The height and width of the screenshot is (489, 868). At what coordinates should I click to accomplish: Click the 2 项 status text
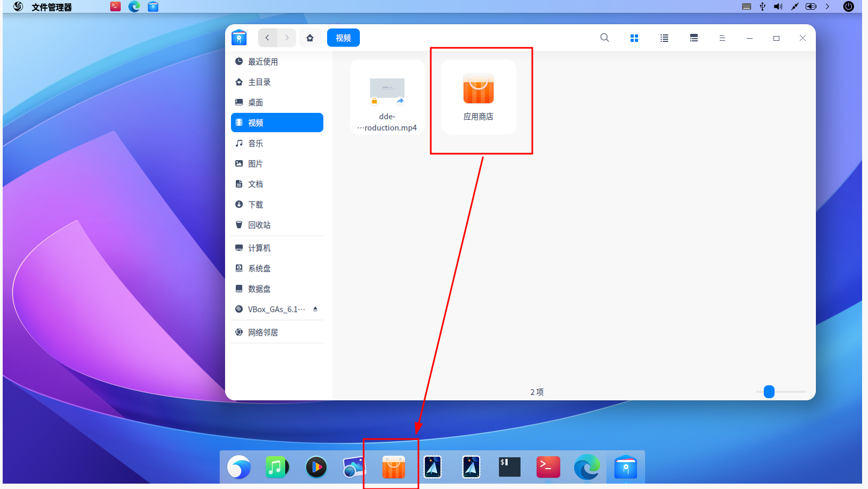(x=537, y=392)
